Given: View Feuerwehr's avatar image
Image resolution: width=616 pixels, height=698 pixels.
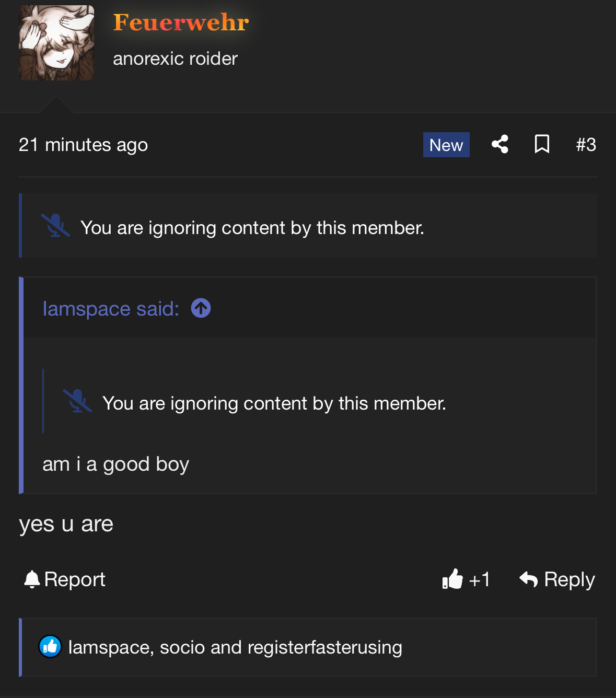Looking at the screenshot, I should pyautogui.click(x=56, y=43).
